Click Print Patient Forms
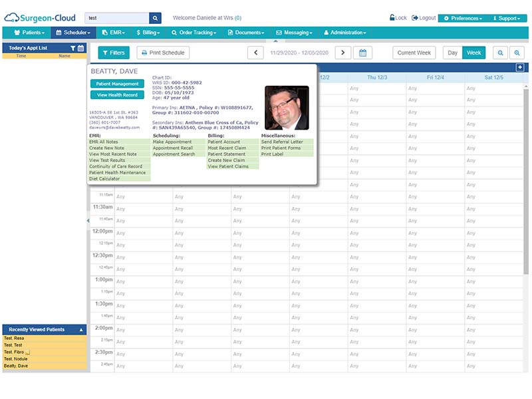Screen dimensions: 532x399 (287, 148)
